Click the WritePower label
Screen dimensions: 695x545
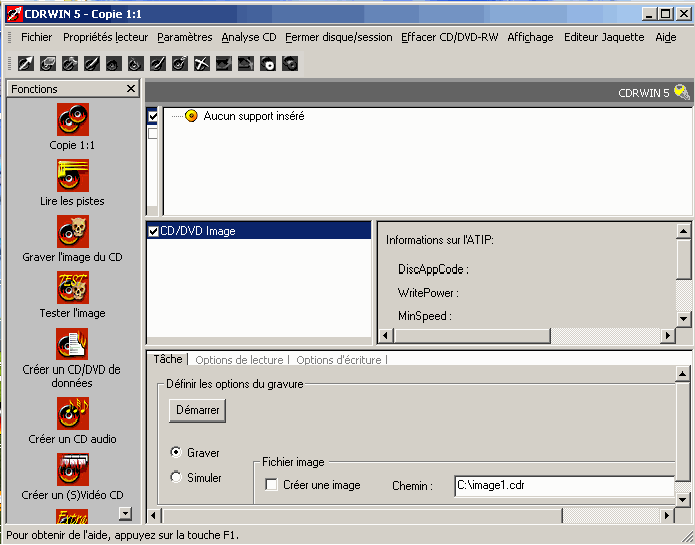[x=428, y=293]
